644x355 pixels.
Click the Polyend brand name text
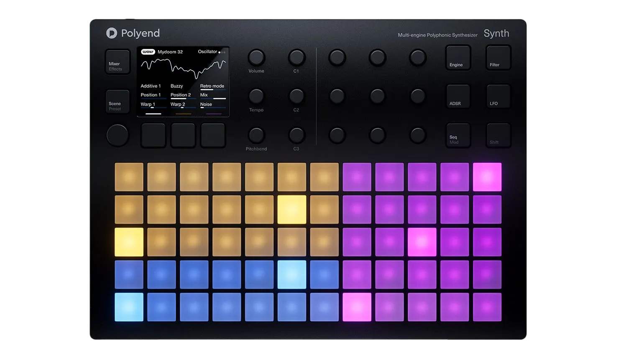[x=141, y=33]
